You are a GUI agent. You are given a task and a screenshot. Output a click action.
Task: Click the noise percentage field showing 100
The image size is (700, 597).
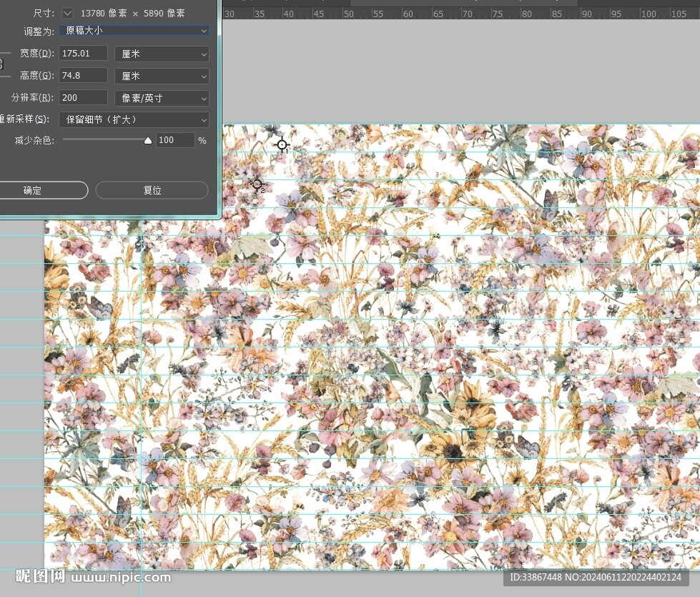[x=174, y=141]
